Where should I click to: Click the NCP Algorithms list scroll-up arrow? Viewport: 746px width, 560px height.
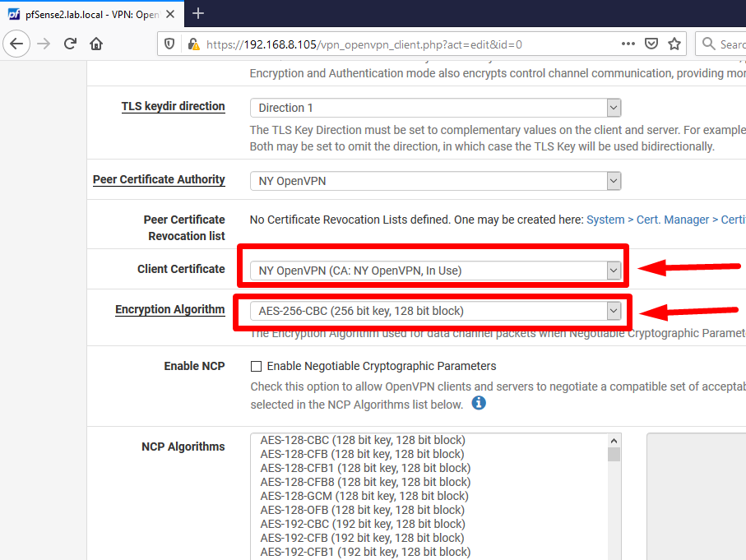click(x=614, y=441)
